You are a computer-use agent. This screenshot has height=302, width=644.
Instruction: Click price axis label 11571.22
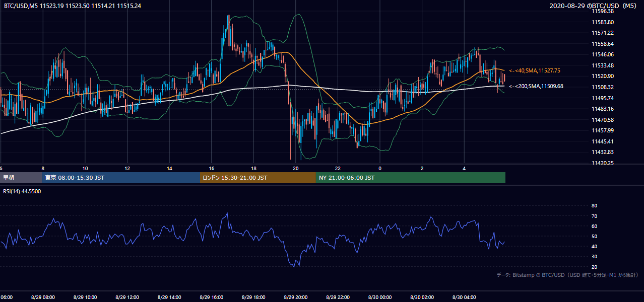[x=603, y=33]
